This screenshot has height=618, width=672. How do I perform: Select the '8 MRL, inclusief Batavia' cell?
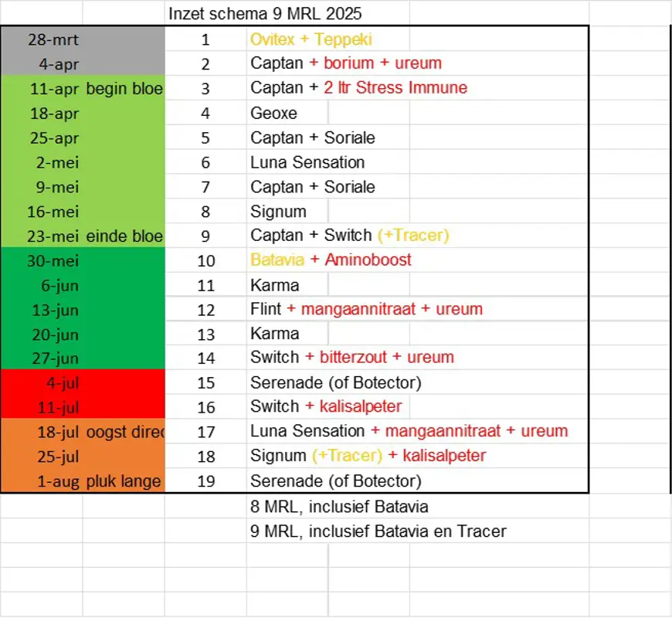coord(339,507)
